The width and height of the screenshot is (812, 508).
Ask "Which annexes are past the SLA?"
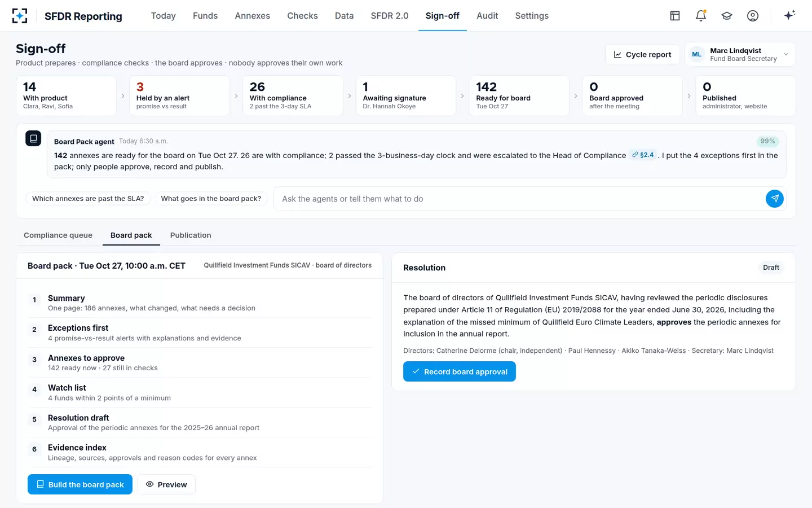click(88, 199)
